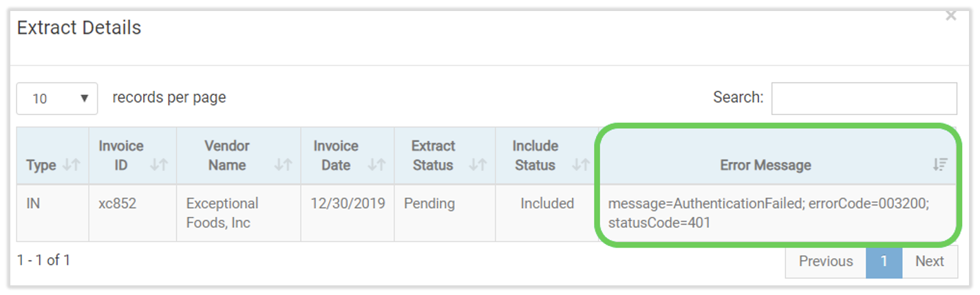980x295 pixels.
Task: Go to the Previous page
Action: (x=825, y=262)
